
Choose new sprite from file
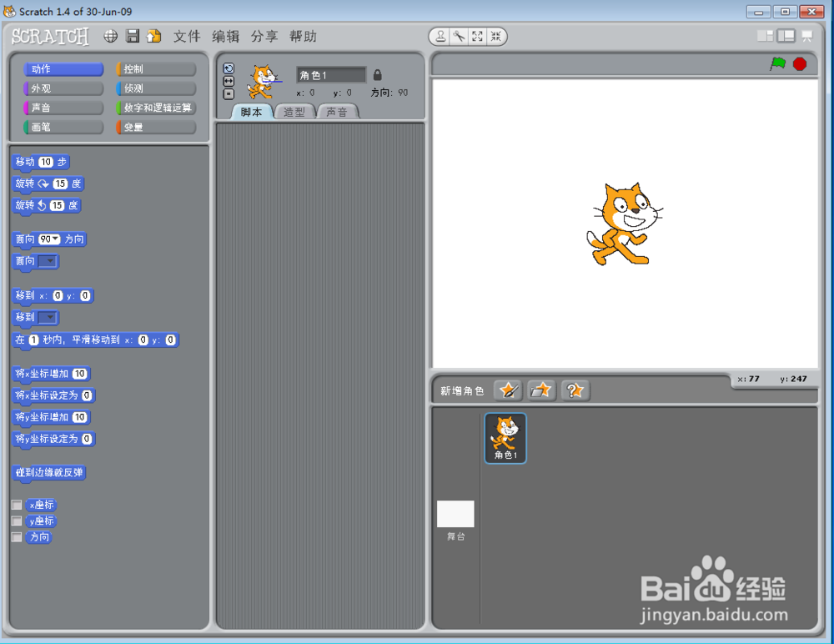(541, 390)
